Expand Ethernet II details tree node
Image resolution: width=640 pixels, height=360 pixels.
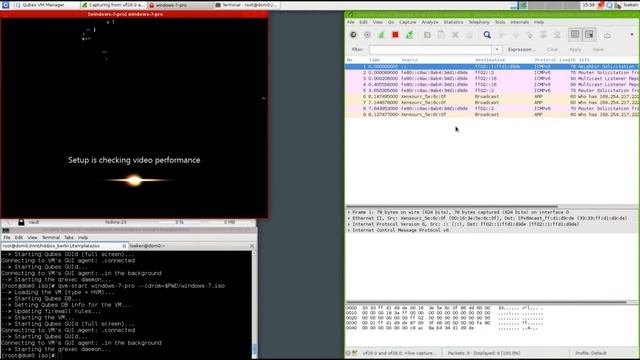point(349,218)
